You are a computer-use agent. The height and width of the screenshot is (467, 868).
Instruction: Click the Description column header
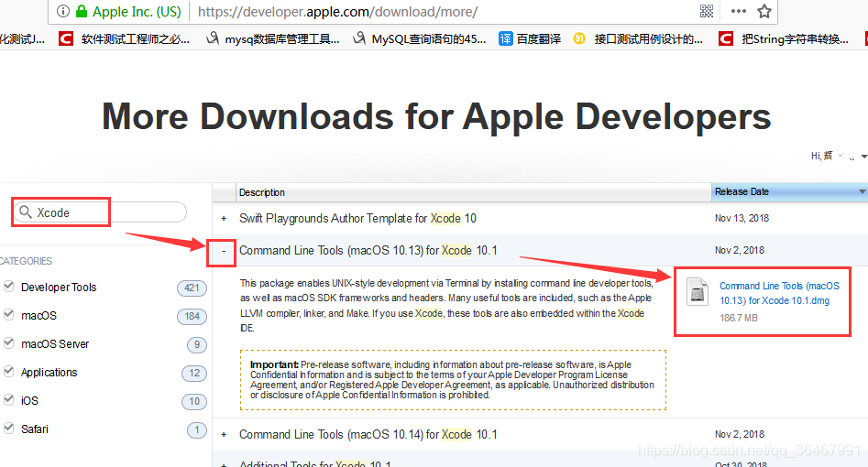(473, 192)
